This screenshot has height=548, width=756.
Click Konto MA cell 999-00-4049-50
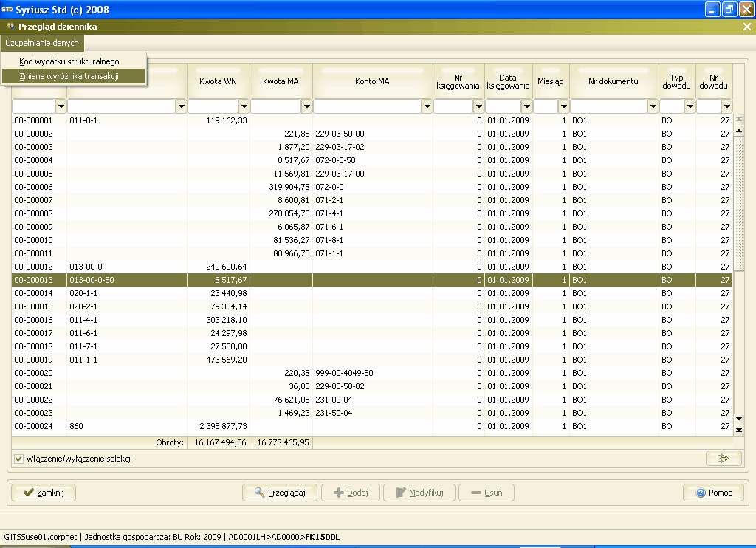[x=344, y=373]
